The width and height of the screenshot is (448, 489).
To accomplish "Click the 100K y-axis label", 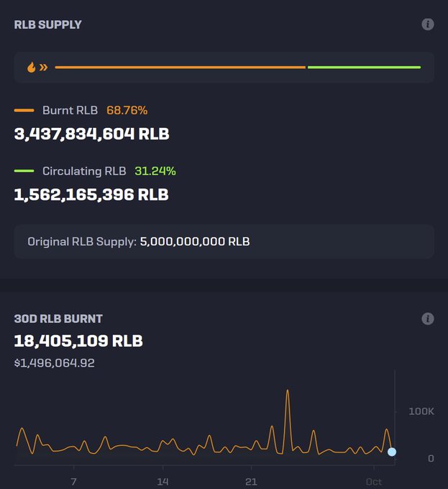I will click(x=421, y=411).
